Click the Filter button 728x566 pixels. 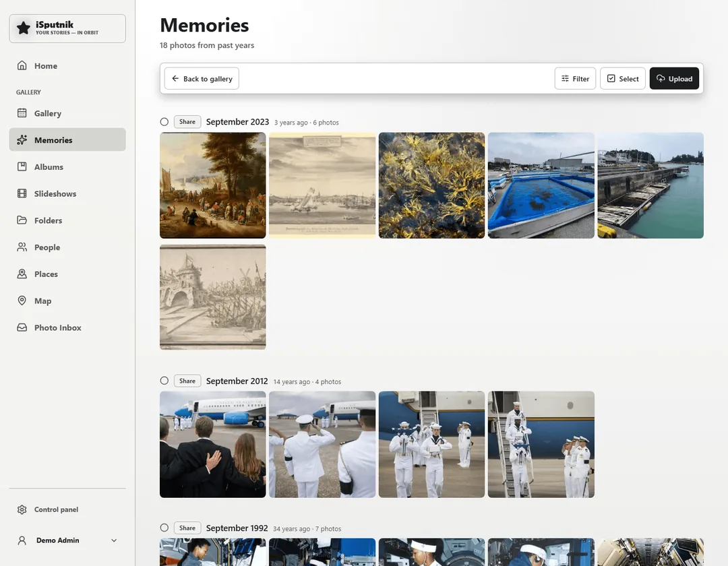pyautogui.click(x=575, y=78)
